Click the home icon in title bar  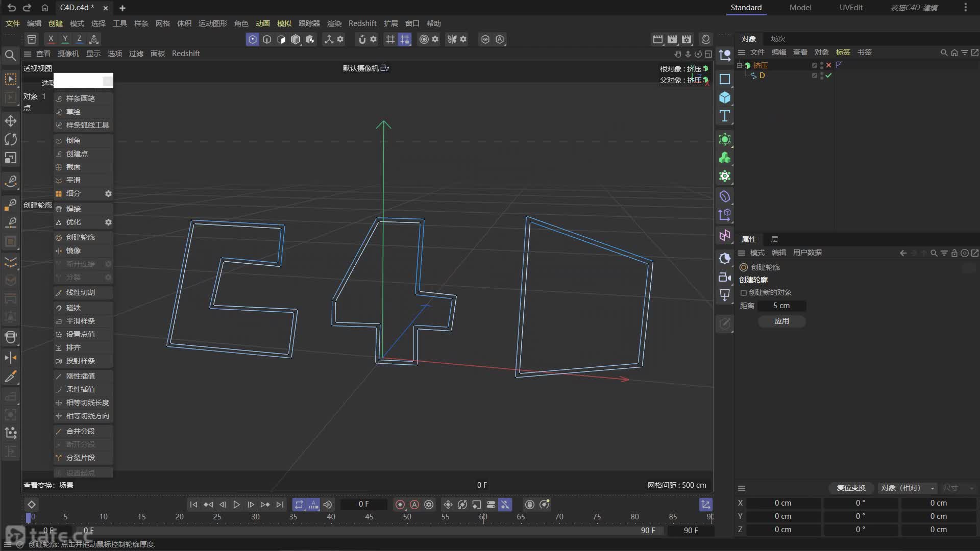click(45, 8)
